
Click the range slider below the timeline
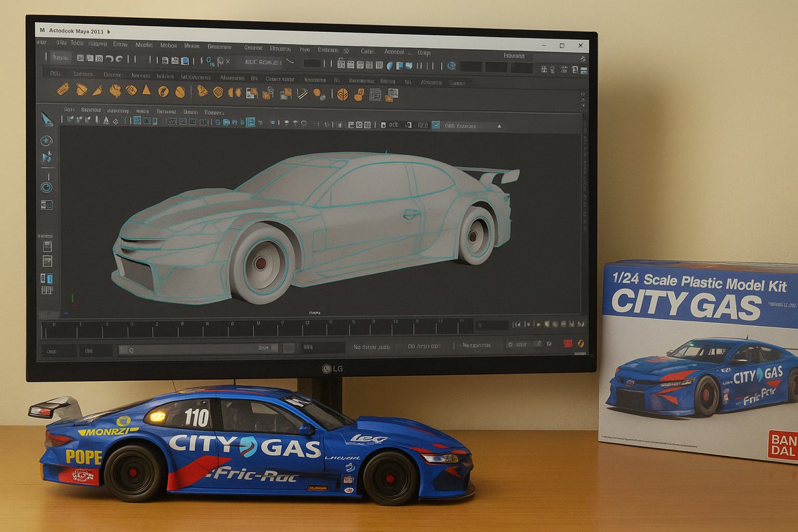[x=198, y=348]
